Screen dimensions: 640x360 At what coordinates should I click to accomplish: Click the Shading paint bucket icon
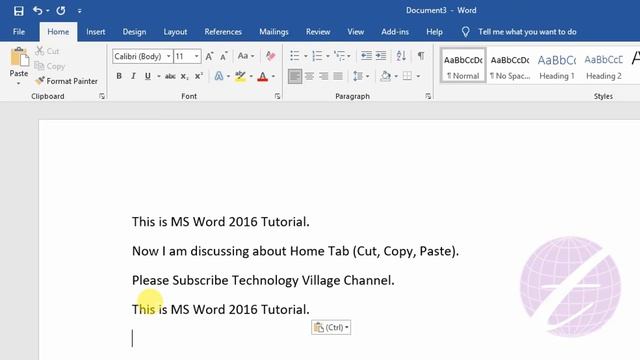click(385, 76)
